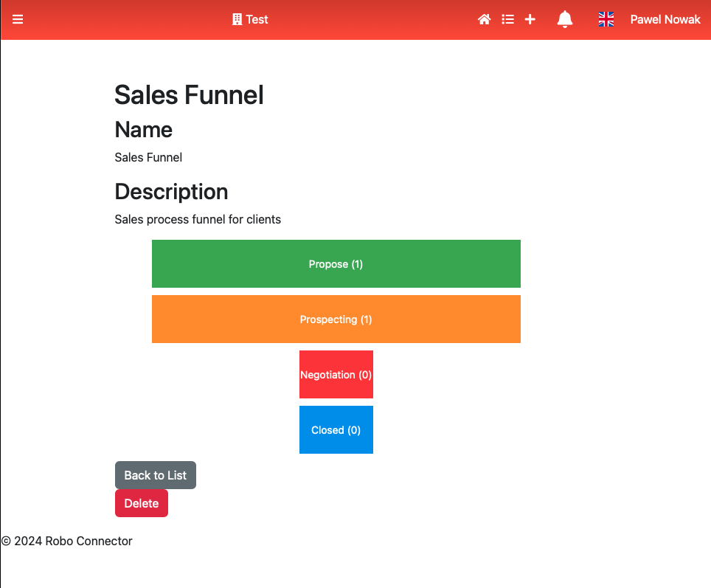
Task: Click the Name section heading
Action: tap(144, 130)
